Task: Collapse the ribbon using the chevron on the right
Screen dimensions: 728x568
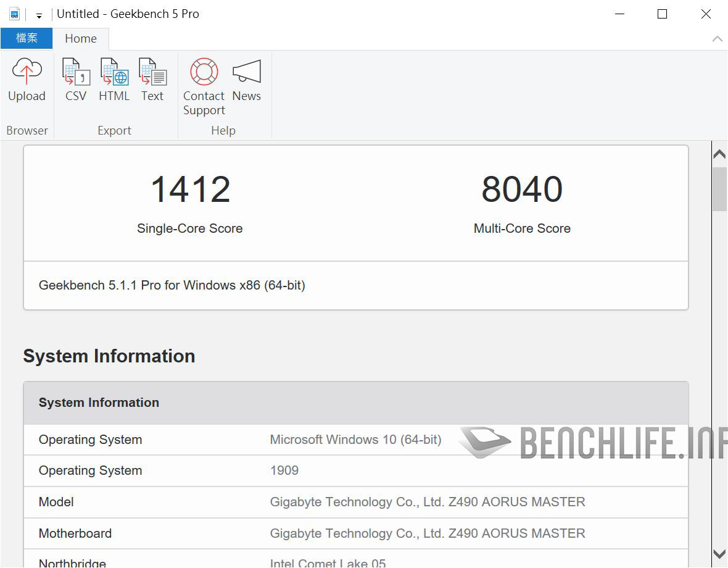Action: tap(717, 38)
